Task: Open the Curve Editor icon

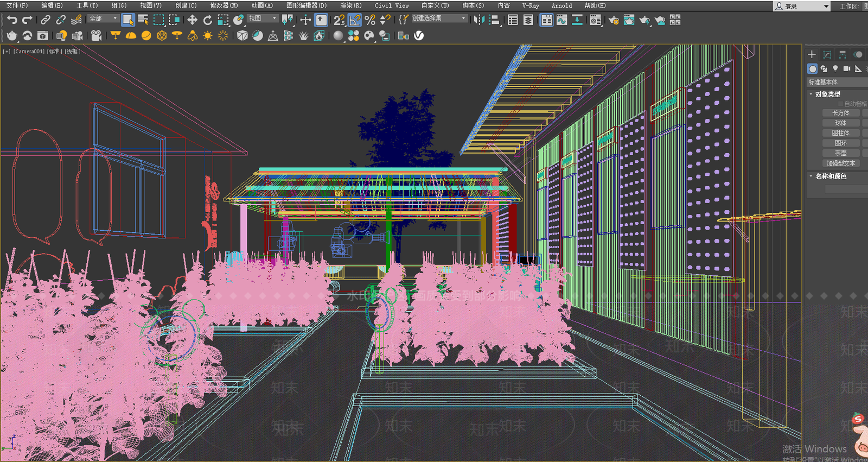Action: 562,20
